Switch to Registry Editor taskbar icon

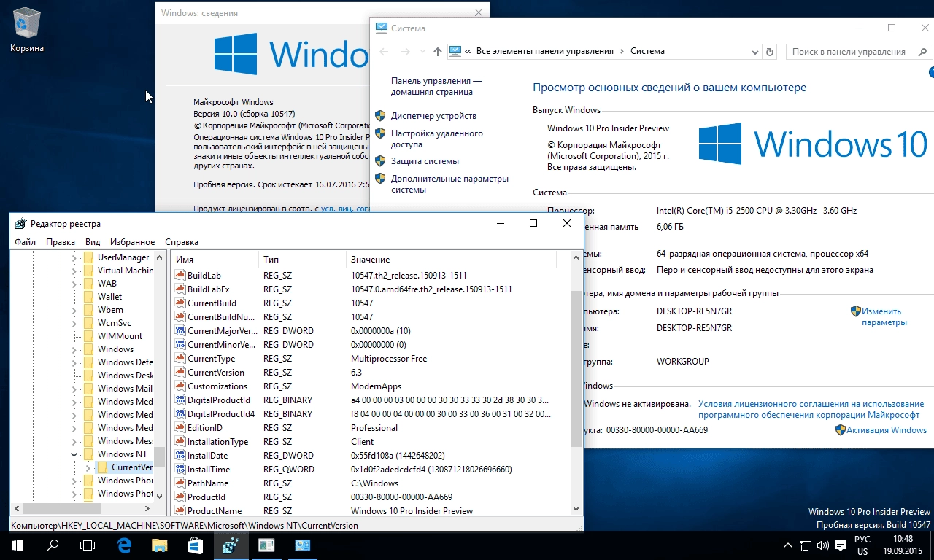click(x=231, y=545)
